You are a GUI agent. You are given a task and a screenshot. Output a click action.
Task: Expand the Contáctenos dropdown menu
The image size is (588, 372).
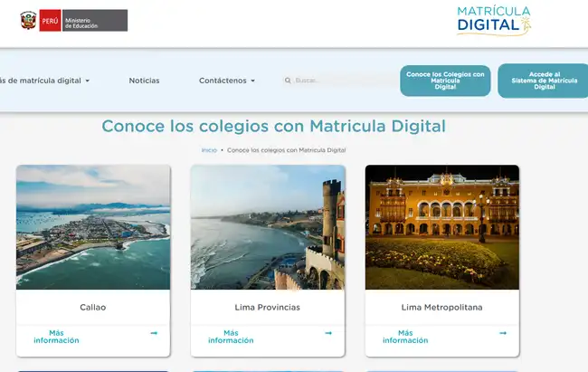click(227, 81)
